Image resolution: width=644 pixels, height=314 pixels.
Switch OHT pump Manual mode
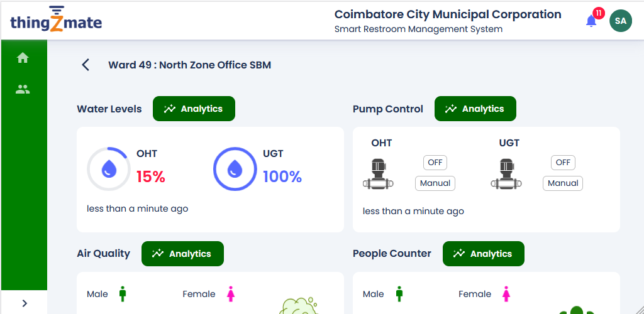click(435, 183)
